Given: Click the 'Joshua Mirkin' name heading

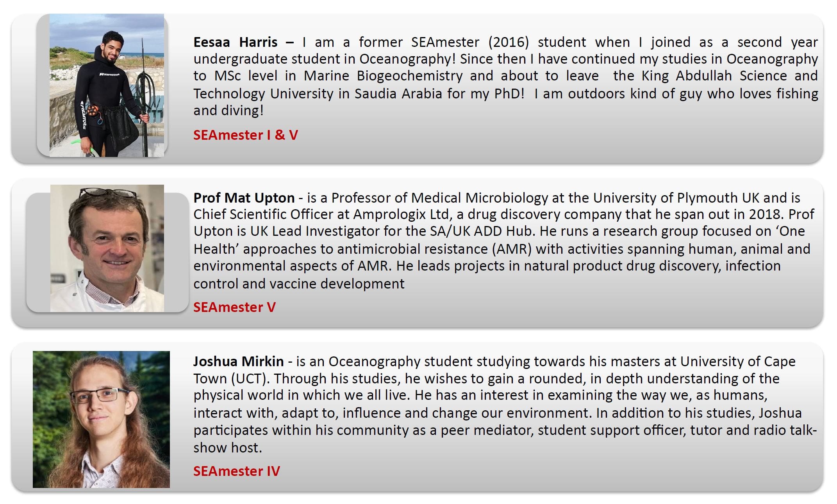Looking at the screenshot, I should pos(238,362).
